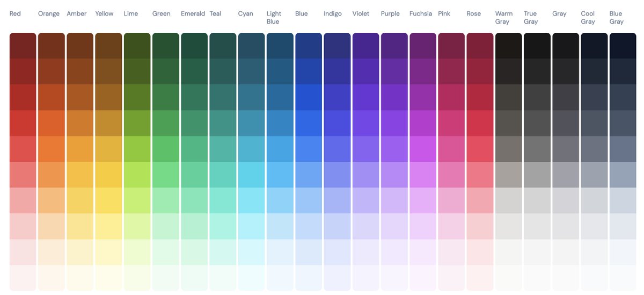644x295 pixels.
Task: Choose the darkest Teal shade
Action: pyautogui.click(x=223, y=46)
